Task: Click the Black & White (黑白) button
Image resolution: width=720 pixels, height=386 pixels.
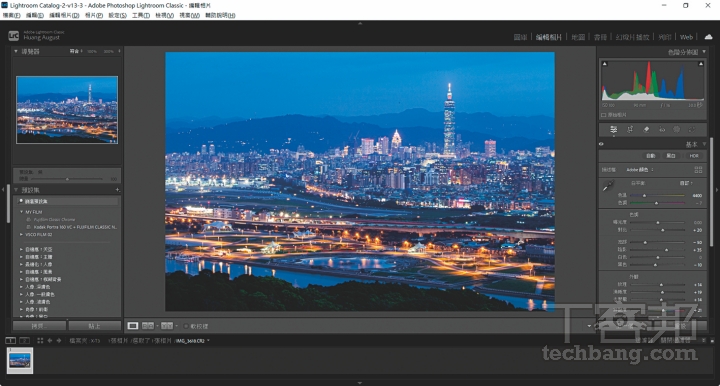Action: tap(671, 156)
